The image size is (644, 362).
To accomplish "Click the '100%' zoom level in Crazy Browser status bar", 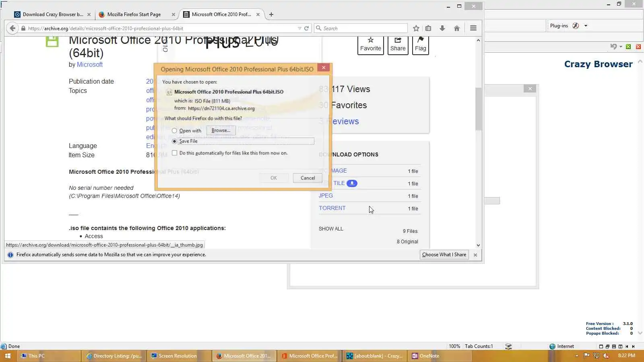I will 454,346.
